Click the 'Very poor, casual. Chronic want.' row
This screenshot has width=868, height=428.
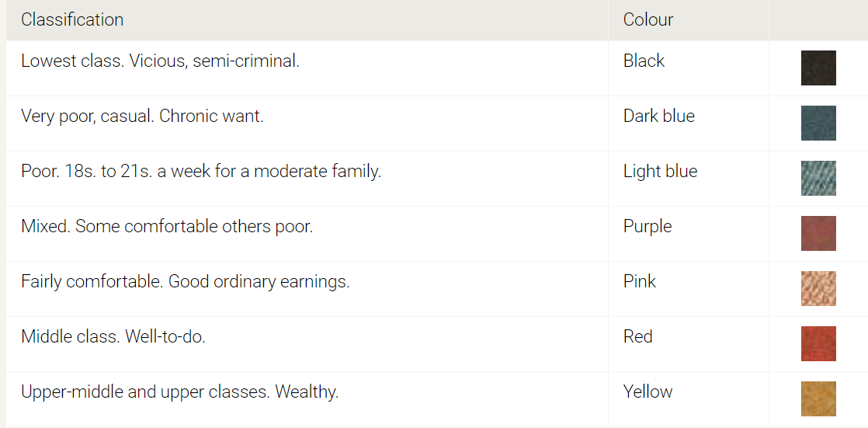coord(142,116)
